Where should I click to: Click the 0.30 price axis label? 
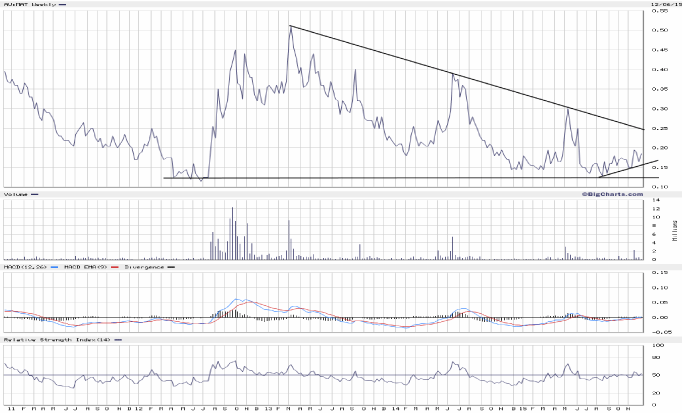coord(660,108)
